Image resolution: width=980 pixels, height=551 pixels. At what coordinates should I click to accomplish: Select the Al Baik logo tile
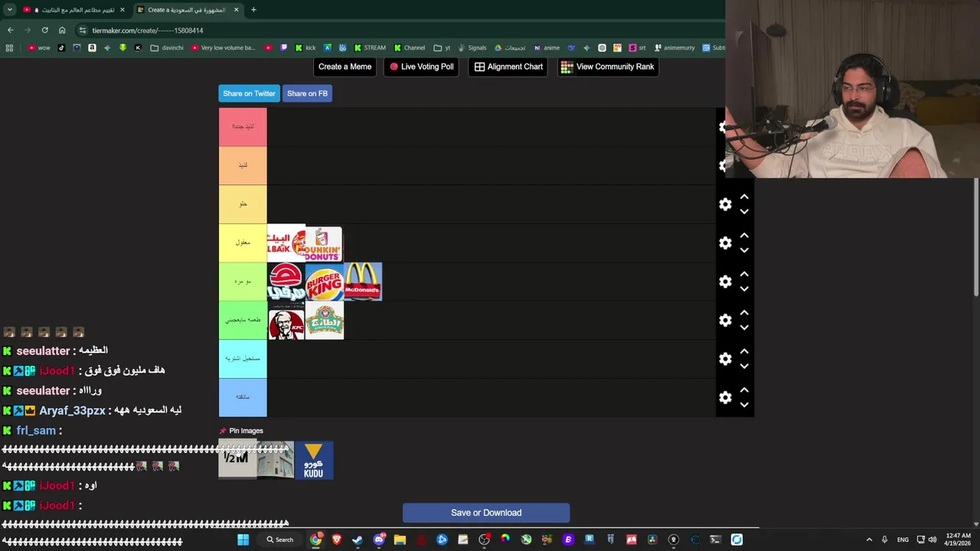coord(286,243)
